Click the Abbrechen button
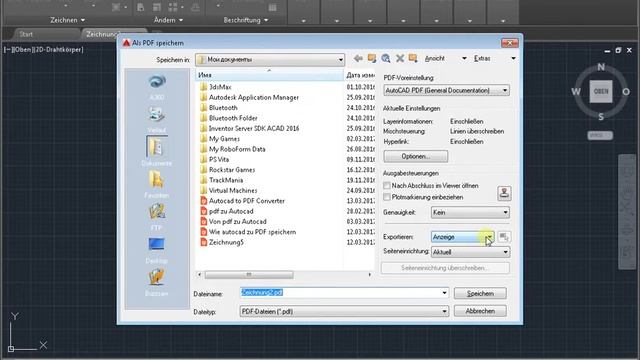The width and height of the screenshot is (640, 360). pos(480,311)
